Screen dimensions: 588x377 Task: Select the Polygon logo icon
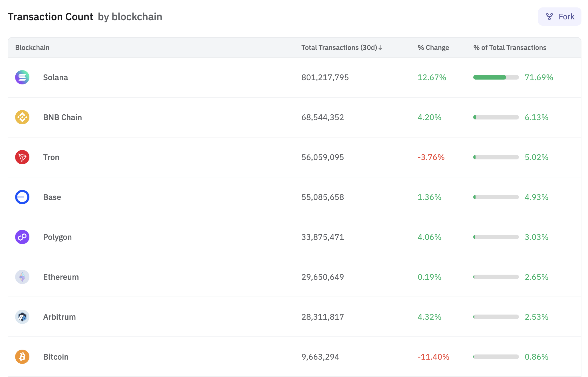click(22, 237)
